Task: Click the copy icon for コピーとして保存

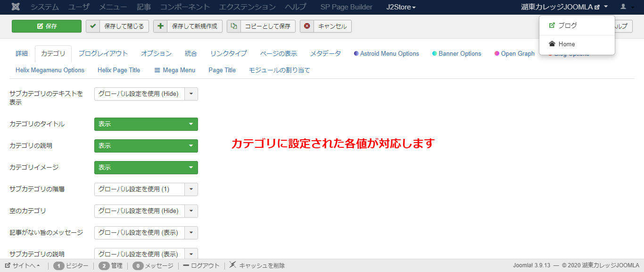Action: point(234,26)
